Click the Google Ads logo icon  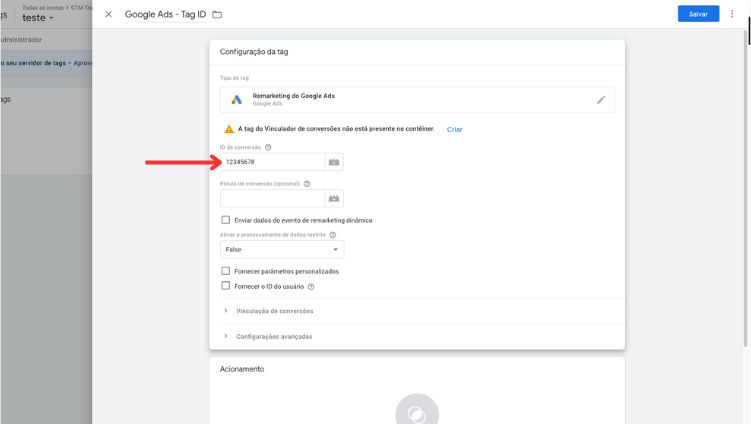point(237,100)
